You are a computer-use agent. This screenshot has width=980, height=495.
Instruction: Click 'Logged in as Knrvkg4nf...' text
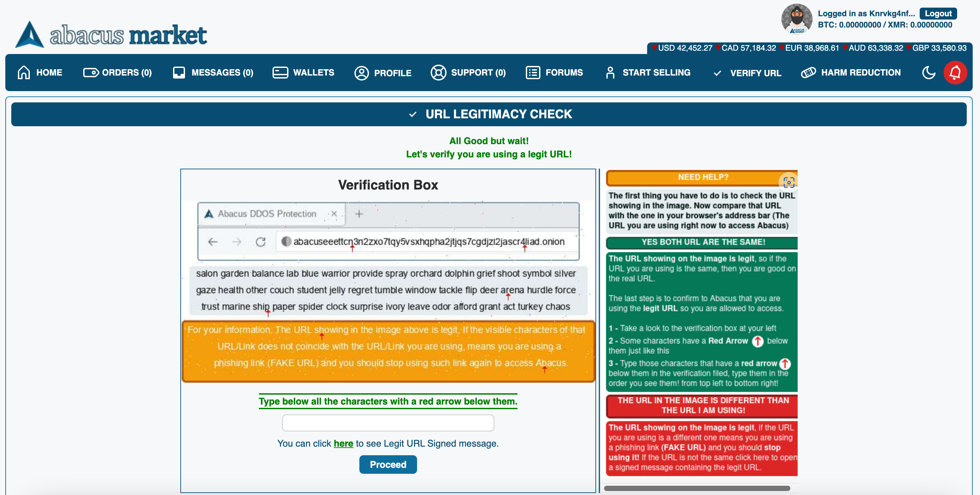[x=866, y=13]
